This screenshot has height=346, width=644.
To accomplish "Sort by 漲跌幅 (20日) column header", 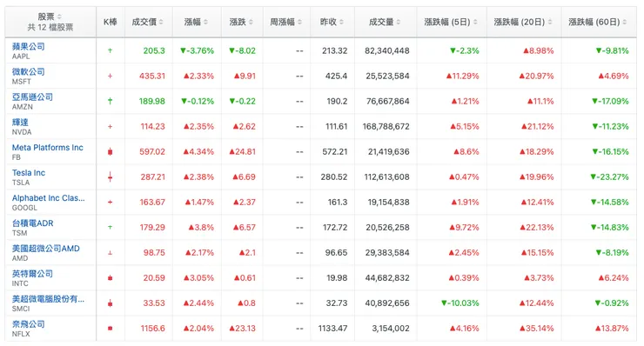I will click(523, 22).
